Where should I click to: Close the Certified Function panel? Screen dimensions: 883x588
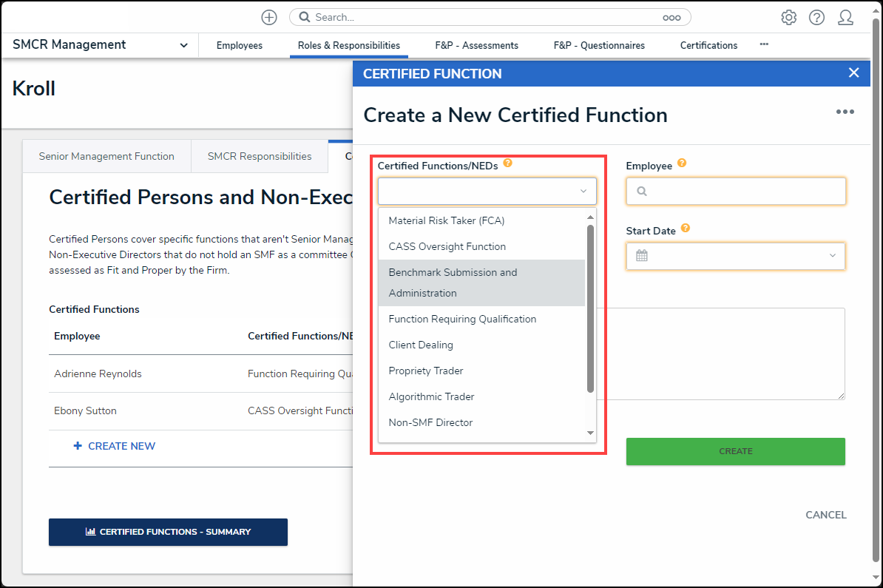(x=853, y=72)
